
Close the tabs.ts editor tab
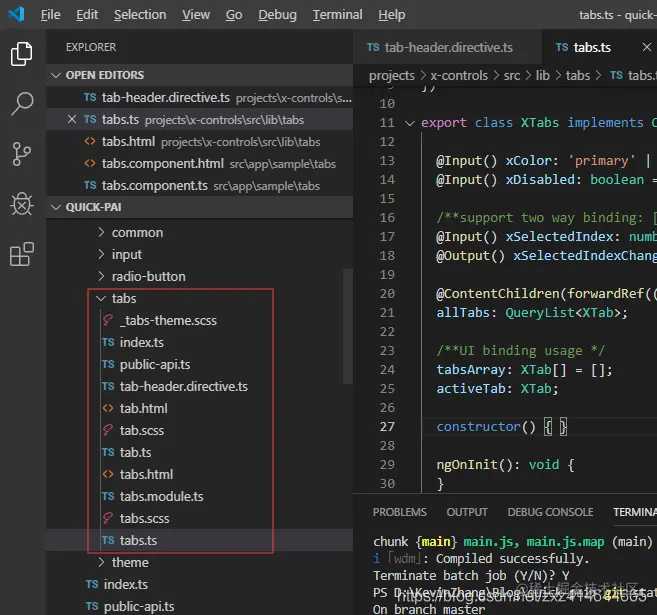(647, 47)
